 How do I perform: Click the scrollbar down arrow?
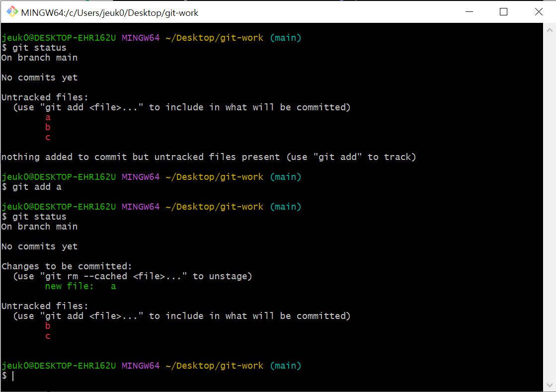pyautogui.click(x=549, y=385)
